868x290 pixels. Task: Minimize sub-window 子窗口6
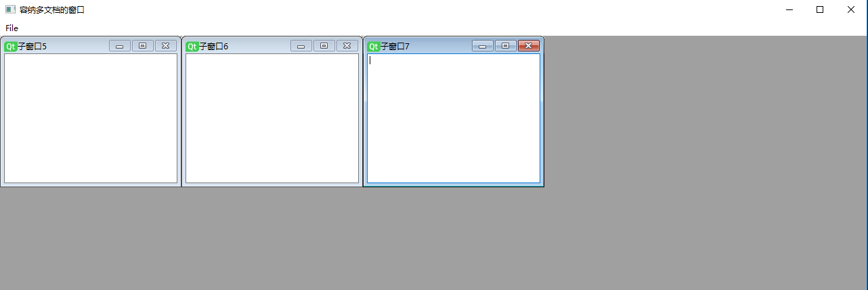coord(301,46)
